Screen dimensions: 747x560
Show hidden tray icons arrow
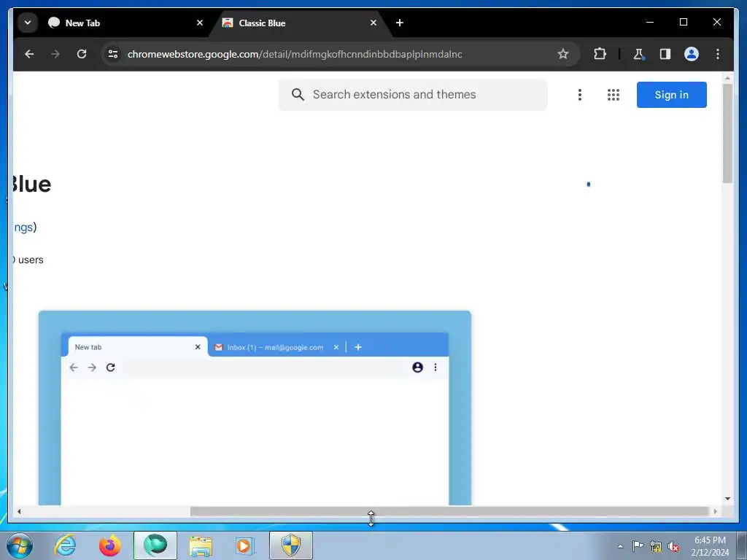pos(620,546)
